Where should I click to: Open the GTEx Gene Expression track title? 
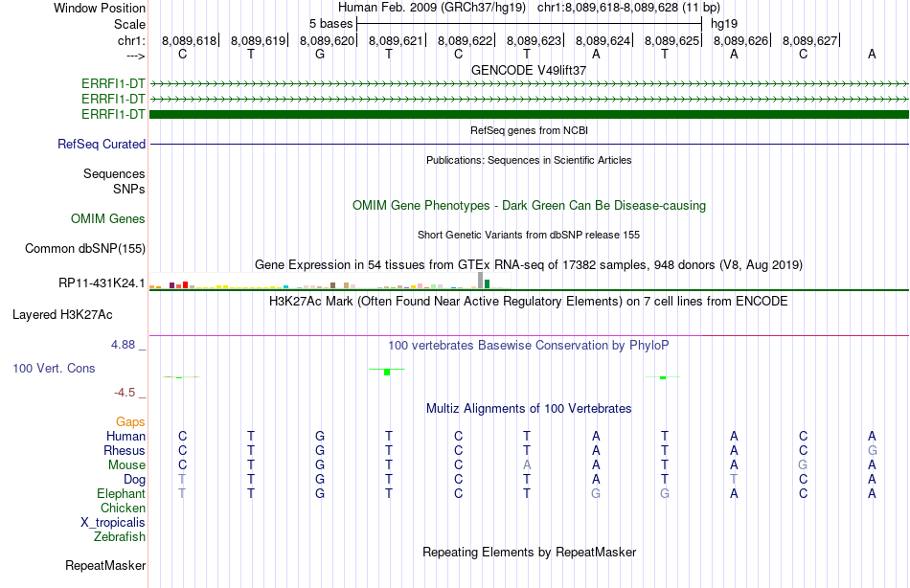coord(529,265)
